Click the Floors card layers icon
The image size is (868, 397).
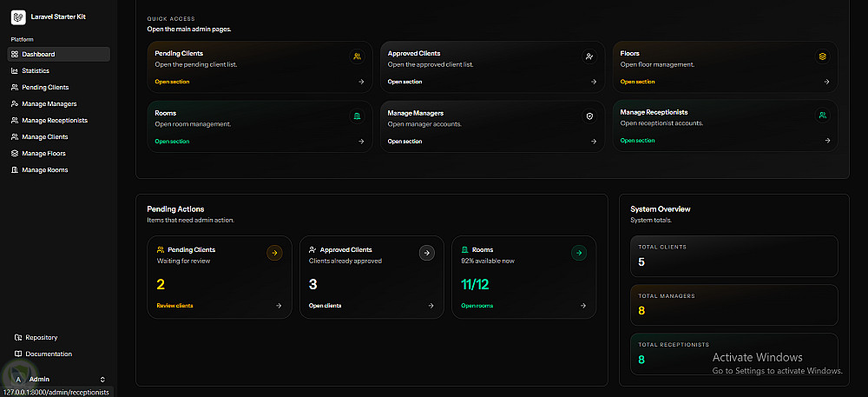822,56
